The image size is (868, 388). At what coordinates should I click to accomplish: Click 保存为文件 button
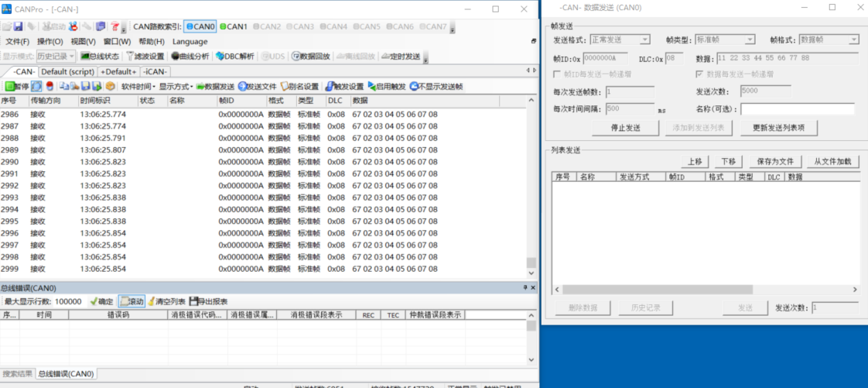[x=775, y=162]
